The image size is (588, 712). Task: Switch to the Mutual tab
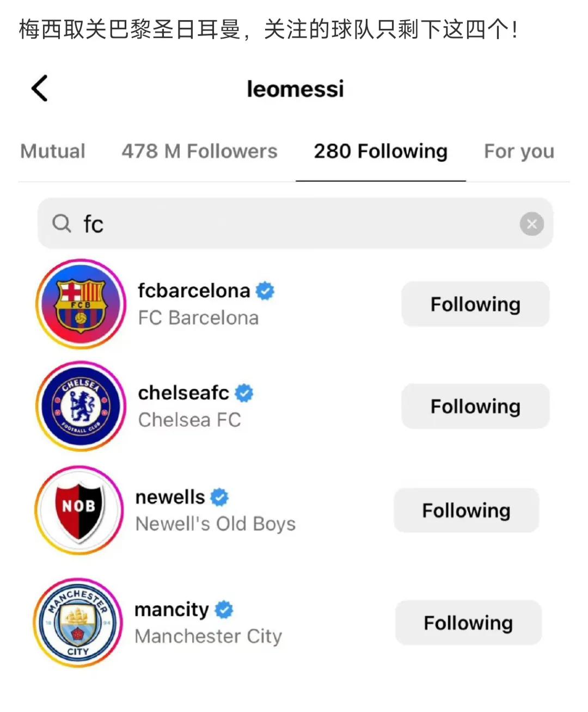[x=53, y=151]
